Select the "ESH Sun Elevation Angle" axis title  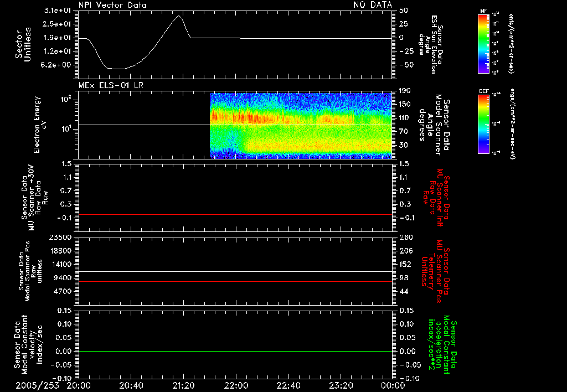click(431, 44)
